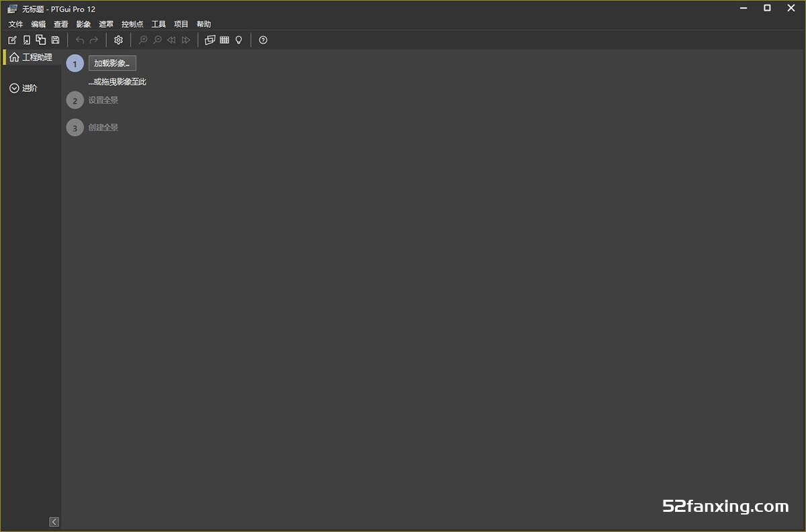Click the Open Project toolbar icon

pyautogui.click(x=27, y=40)
